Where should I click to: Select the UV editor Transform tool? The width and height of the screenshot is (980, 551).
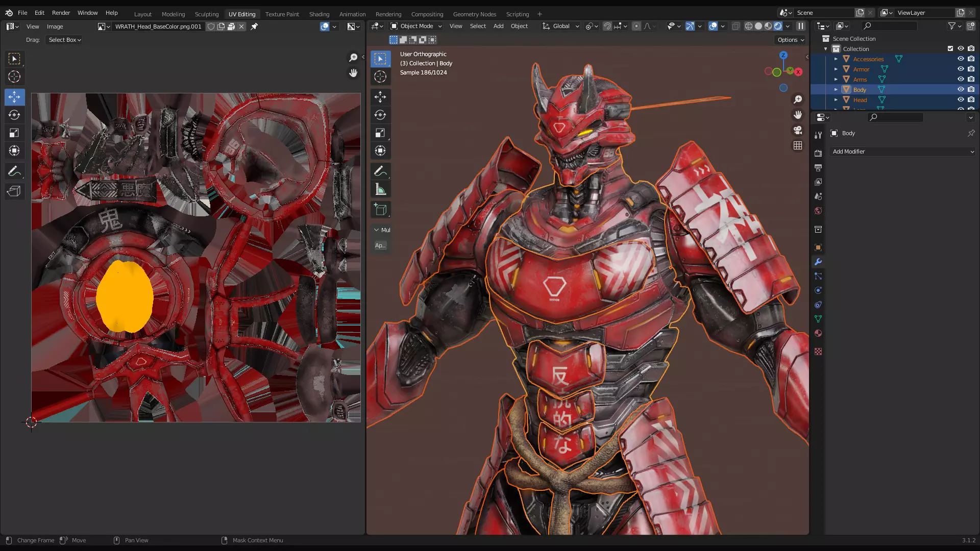coord(14,151)
